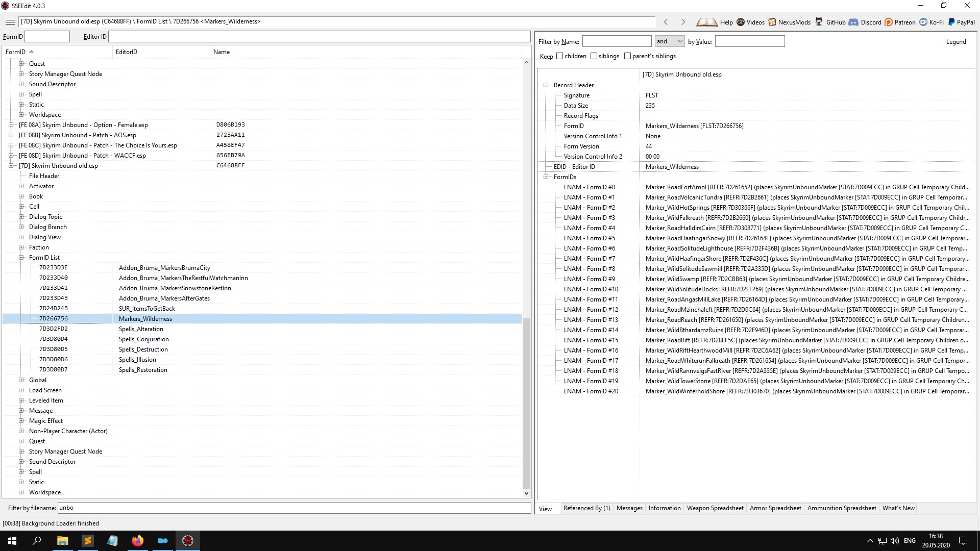
Task: Enable Keep children checkbox
Action: [x=560, y=56]
